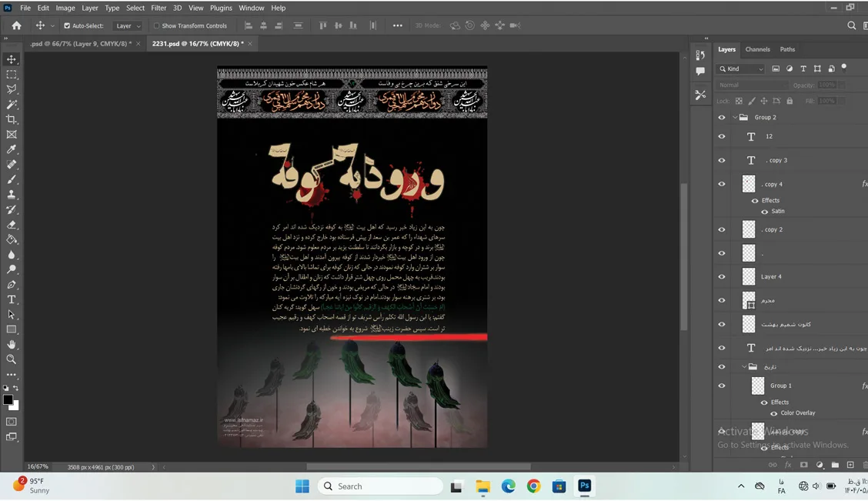Select the Magic Wand tool
Image resolution: width=868 pixels, height=501 pixels.
(11, 104)
